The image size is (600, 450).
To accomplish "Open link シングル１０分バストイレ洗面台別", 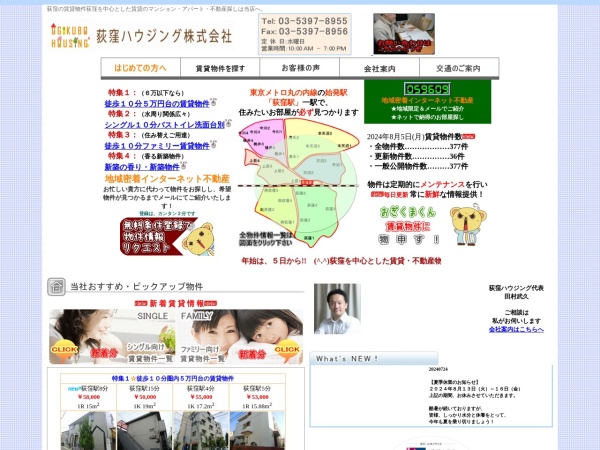I will 164,125.
